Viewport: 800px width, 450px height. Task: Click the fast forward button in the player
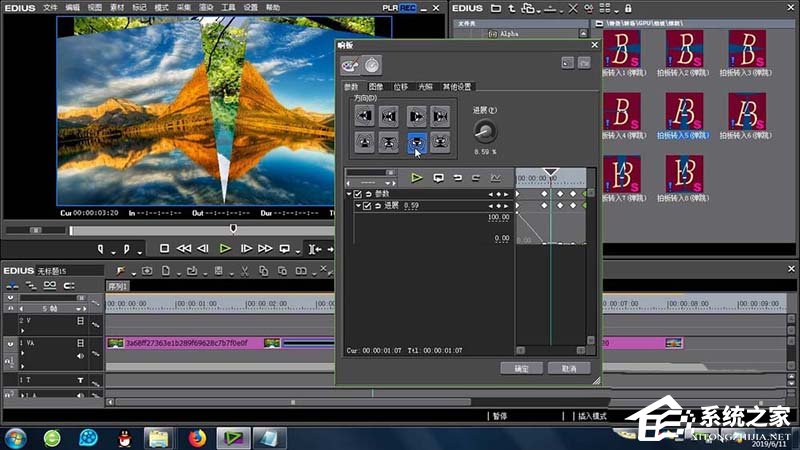coord(265,248)
